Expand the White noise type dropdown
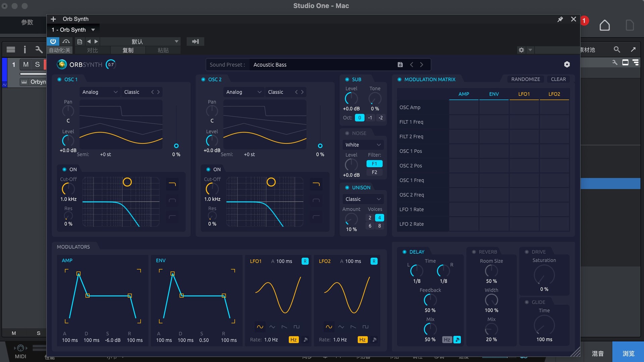Viewport: 644px width, 362px height. (363, 145)
